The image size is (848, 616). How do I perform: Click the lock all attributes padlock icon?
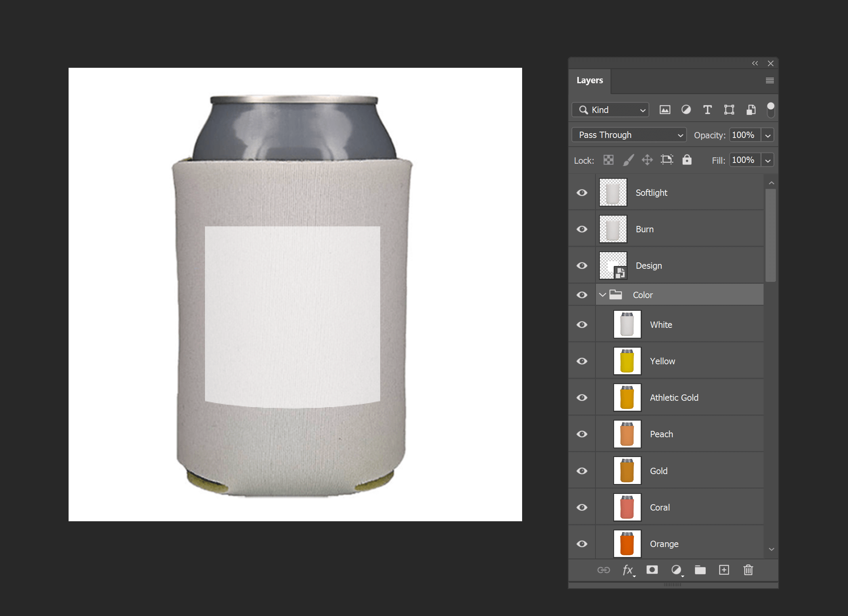pos(687,160)
